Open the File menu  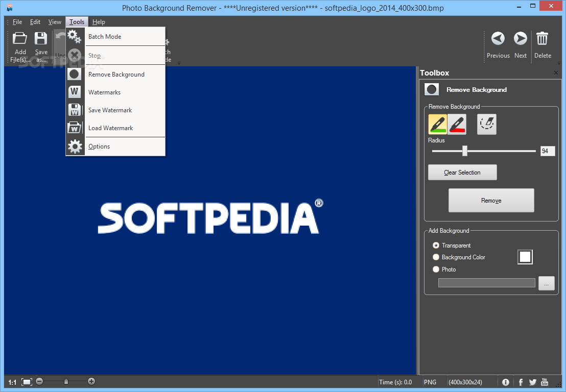click(17, 22)
